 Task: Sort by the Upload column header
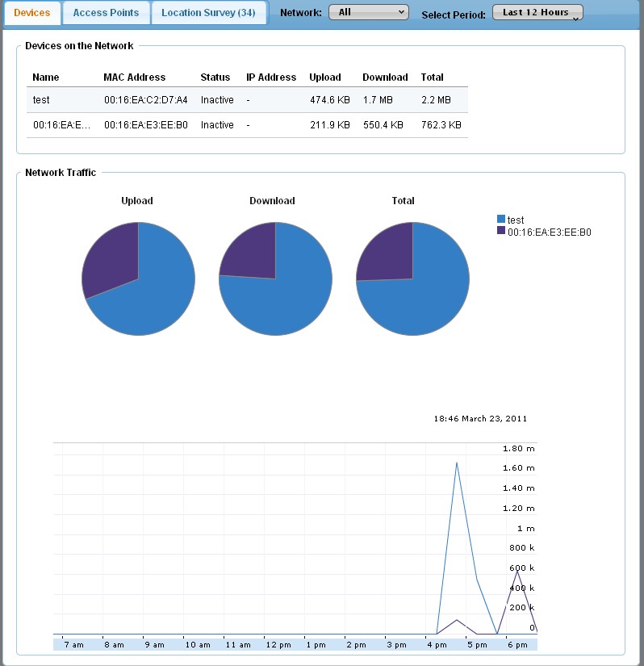pyautogui.click(x=325, y=77)
